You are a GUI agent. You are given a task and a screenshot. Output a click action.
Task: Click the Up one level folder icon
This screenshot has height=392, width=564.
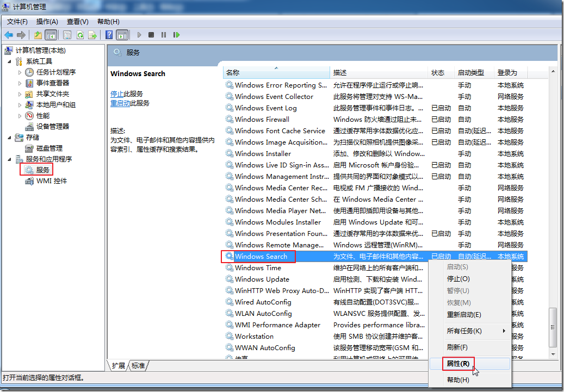click(x=38, y=35)
